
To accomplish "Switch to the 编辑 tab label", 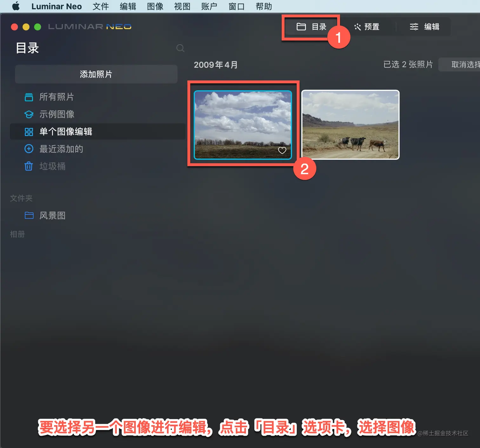I will 432,27.
